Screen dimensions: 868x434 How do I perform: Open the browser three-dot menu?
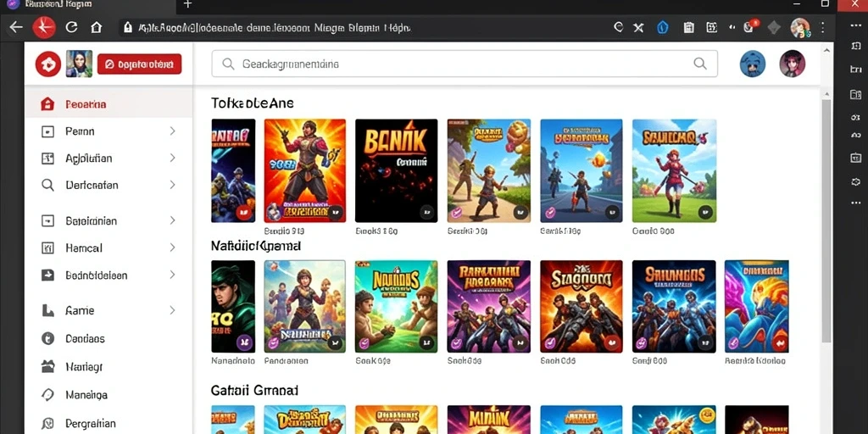pyautogui.click(x=823, y=27)
